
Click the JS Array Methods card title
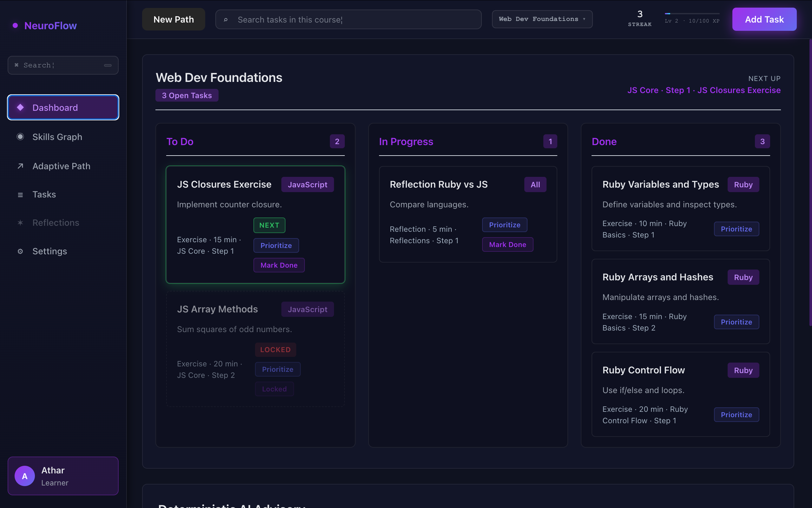pyautogui.click(x=217, y=309)
